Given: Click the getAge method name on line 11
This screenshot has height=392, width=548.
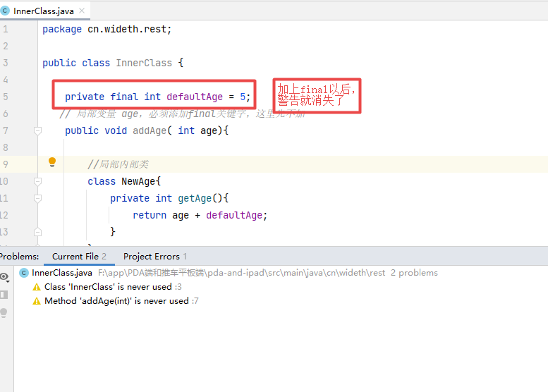Looking at the screenshot, I should (x=195, y=198).
